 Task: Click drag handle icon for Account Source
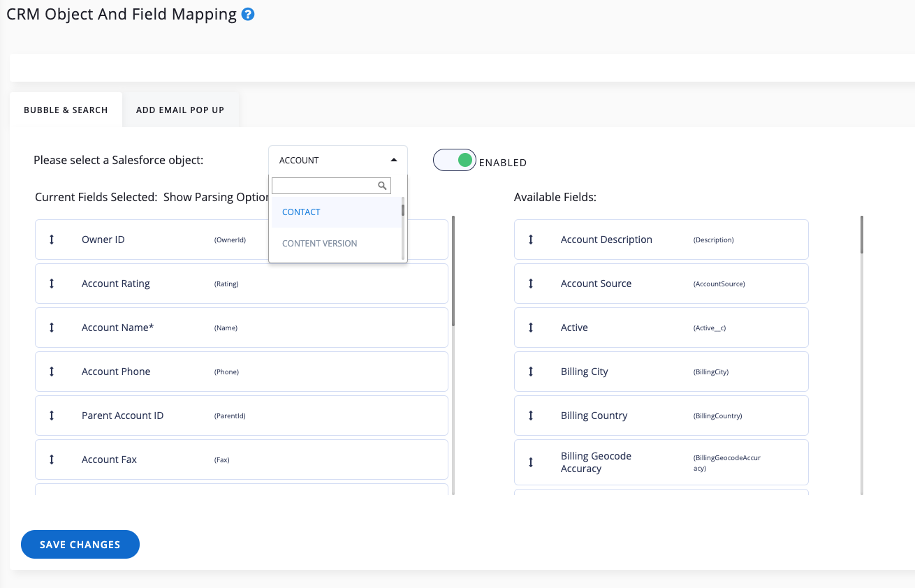[531, 284]
